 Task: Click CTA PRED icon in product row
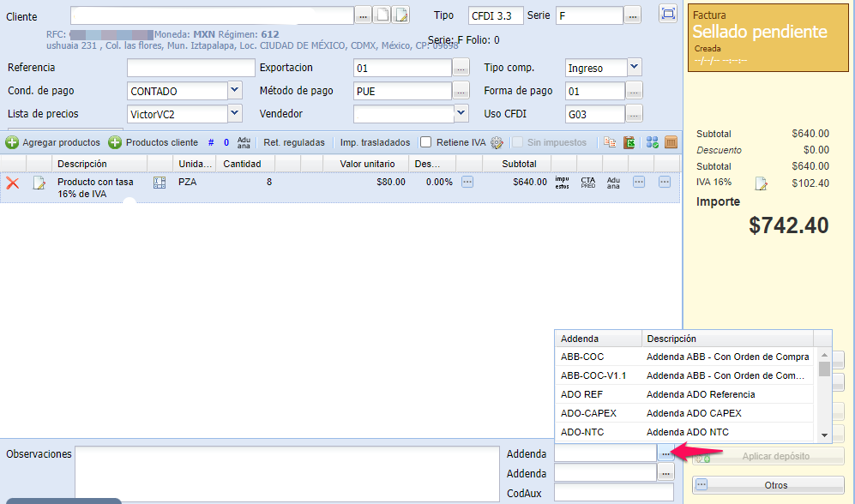[x=587, y=182]
